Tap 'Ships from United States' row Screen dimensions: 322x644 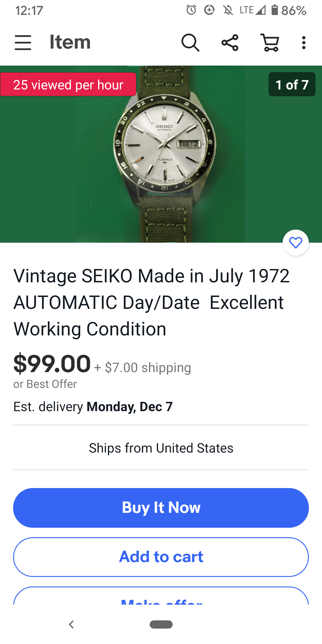tap(161, 448)
